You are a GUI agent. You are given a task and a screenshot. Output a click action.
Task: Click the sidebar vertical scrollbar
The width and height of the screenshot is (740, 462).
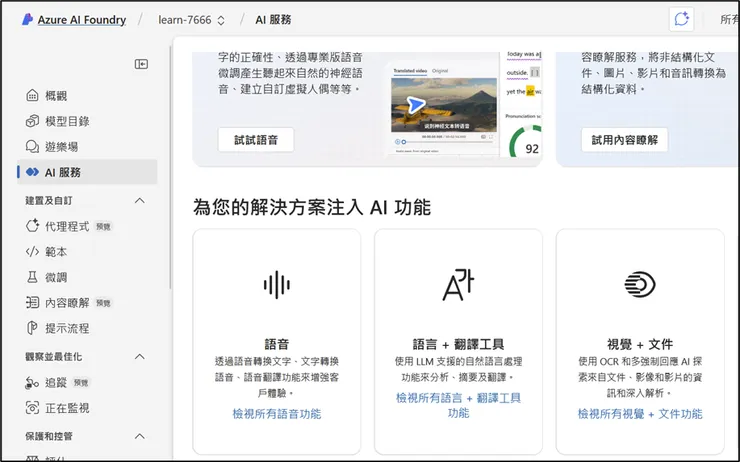click(x=170, y=168)
